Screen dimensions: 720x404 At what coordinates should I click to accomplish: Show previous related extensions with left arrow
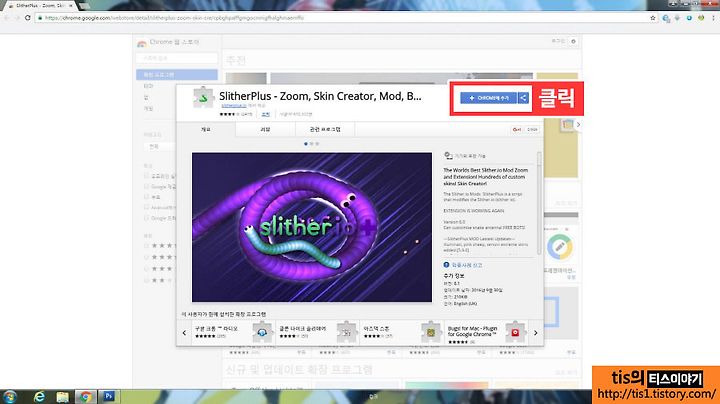click(184, 333)
